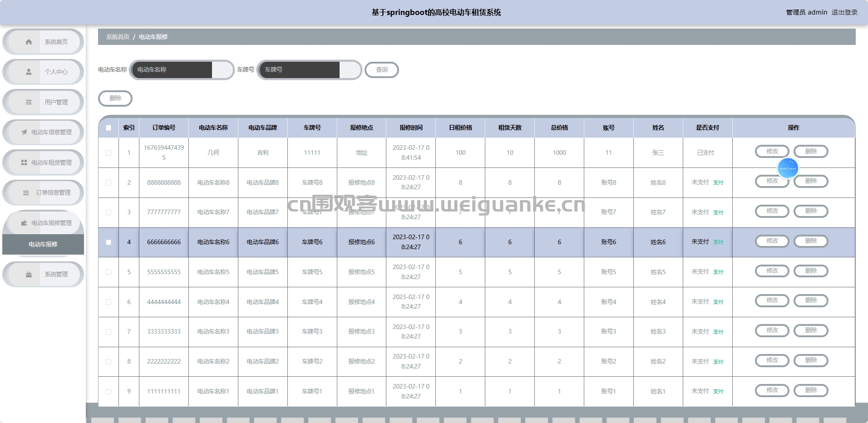Click 退出登录 to log out
Screen dimensions: 868x423
pyautogui.click(x=844, y=12)
